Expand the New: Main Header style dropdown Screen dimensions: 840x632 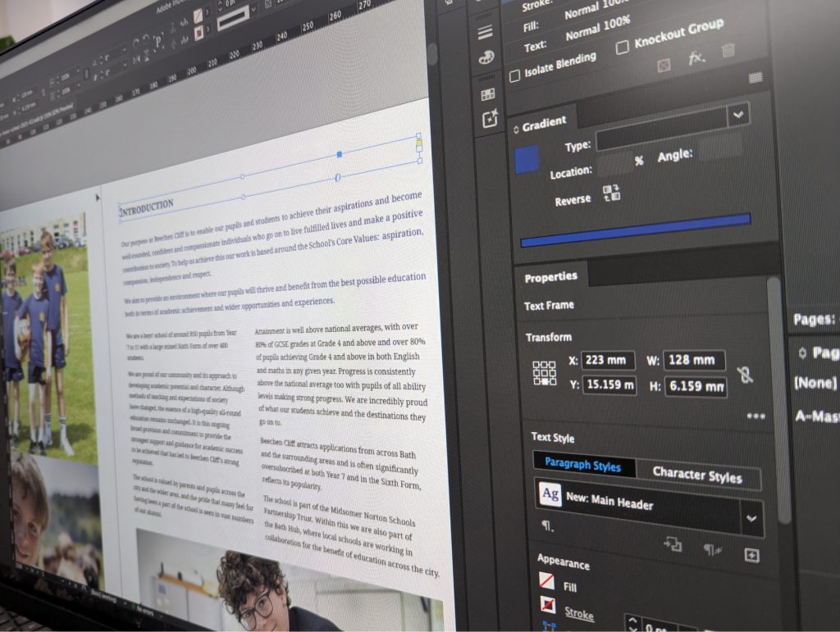pyautogui.click(x=751, y=518)
